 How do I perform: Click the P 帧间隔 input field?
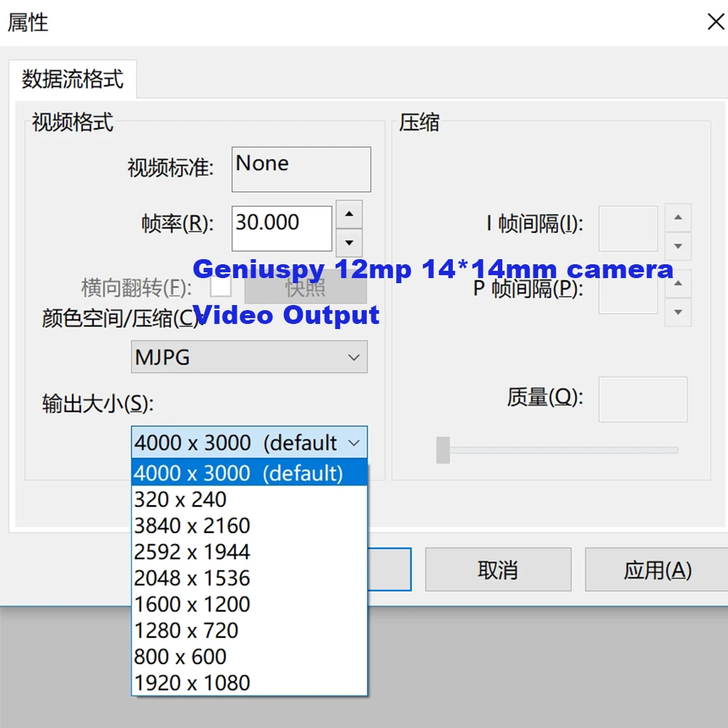628,293
